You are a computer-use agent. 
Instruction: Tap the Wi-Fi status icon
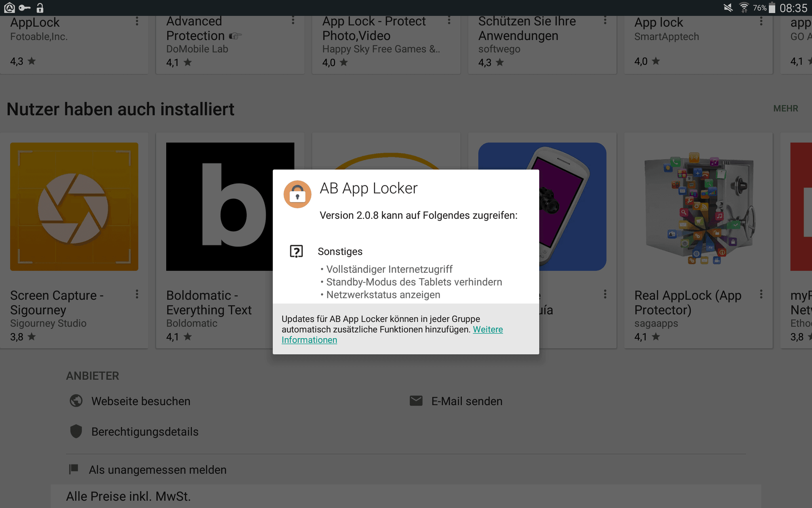click(744, 8)
